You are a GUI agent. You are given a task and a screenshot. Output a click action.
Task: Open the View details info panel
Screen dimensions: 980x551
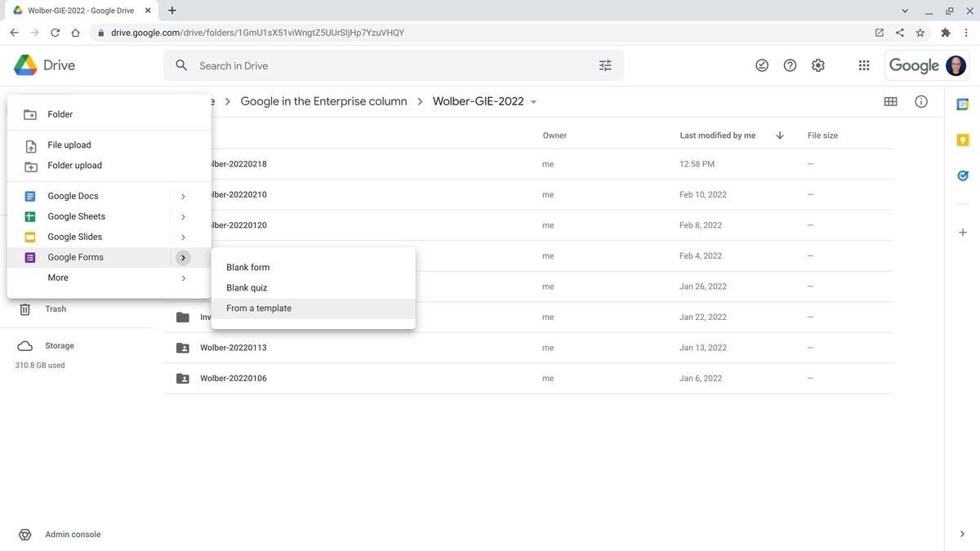click(921, 101)
